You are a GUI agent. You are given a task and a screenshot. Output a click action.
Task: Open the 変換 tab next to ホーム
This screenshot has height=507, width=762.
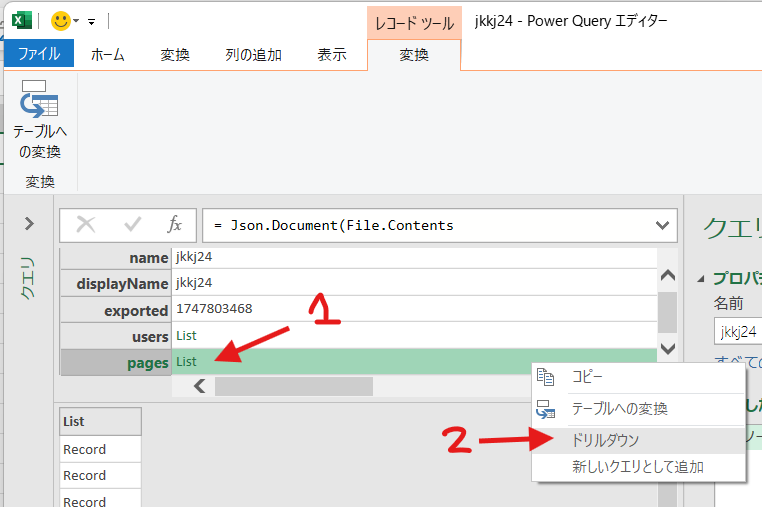(175, 54)
